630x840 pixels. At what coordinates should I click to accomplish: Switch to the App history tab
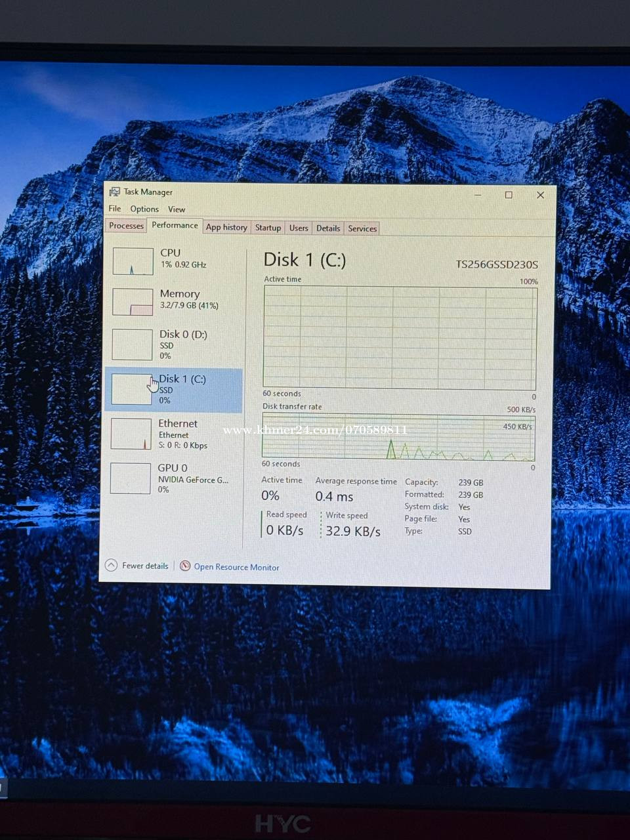click(x=226, y=227)
